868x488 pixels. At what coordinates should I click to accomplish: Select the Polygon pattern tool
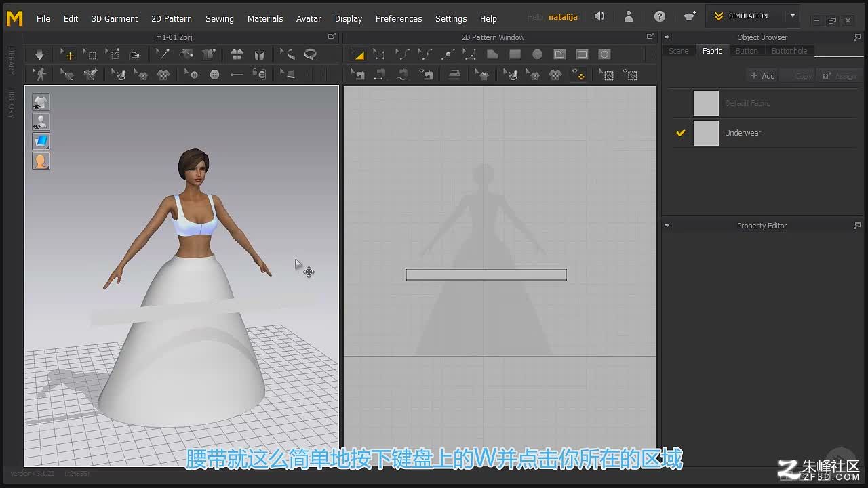point(492,54)
